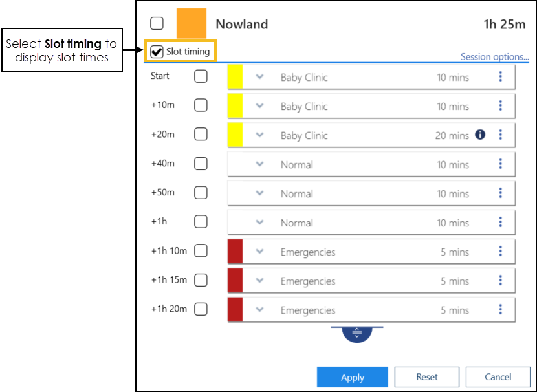Open three-dot menu for +40m Normal slot
This screenshot has height=392, width=537.
point(500,164)
